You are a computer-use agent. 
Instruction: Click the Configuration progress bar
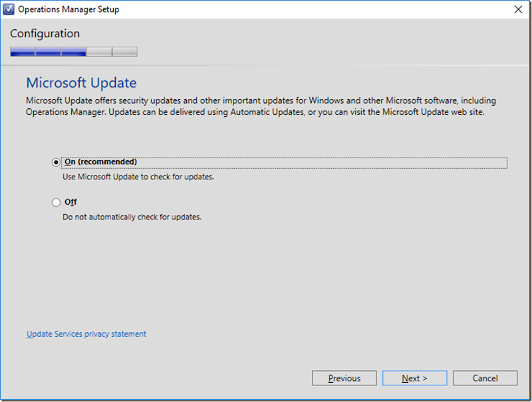click(74, 52)
